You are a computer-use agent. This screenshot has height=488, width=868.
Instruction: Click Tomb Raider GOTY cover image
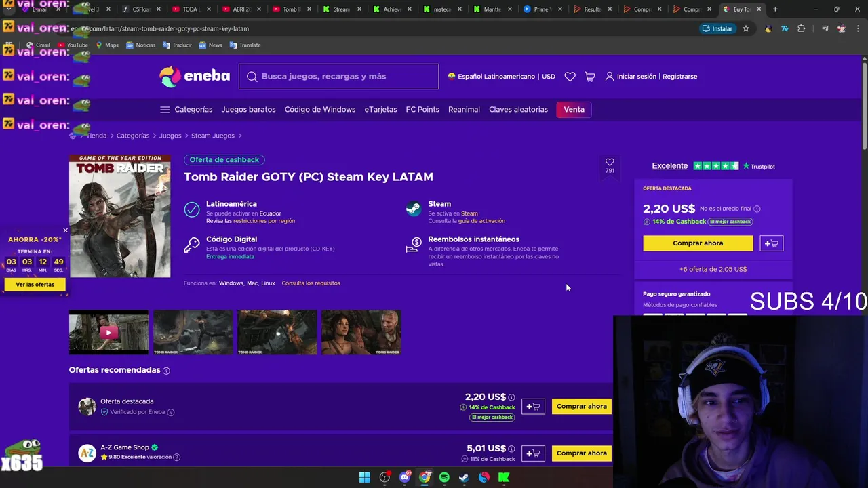[120, 216]
